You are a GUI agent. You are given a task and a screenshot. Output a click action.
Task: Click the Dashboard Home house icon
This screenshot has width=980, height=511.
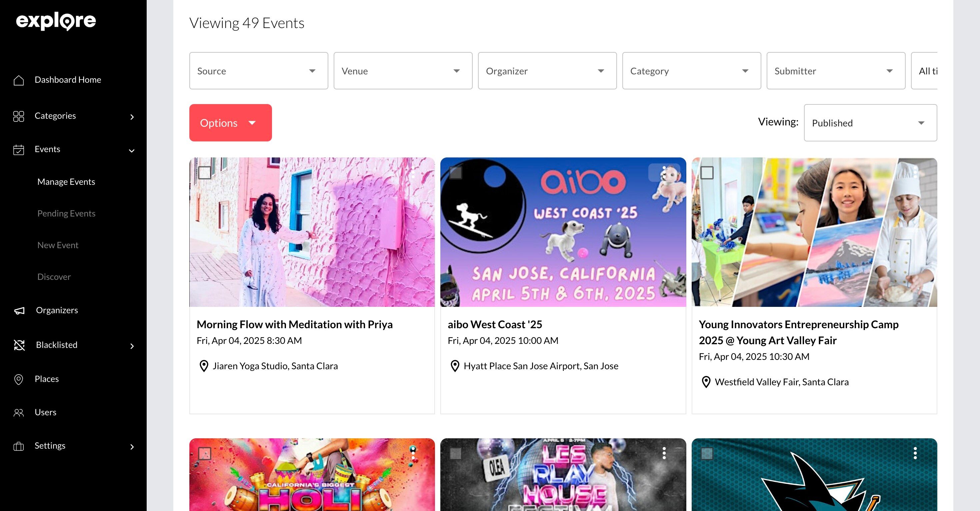pos(19,80)
